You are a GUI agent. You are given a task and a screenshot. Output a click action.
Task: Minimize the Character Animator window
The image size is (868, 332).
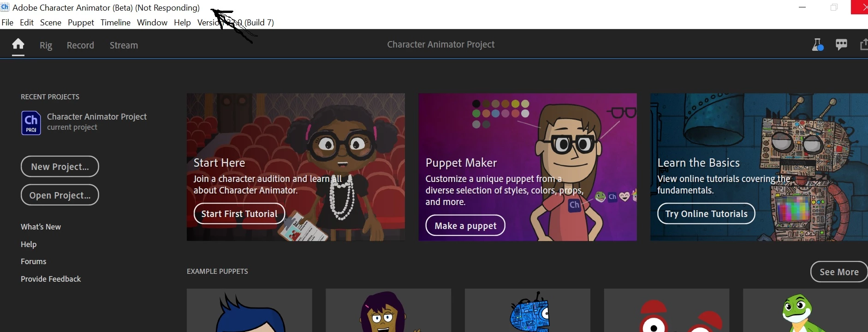803,7
